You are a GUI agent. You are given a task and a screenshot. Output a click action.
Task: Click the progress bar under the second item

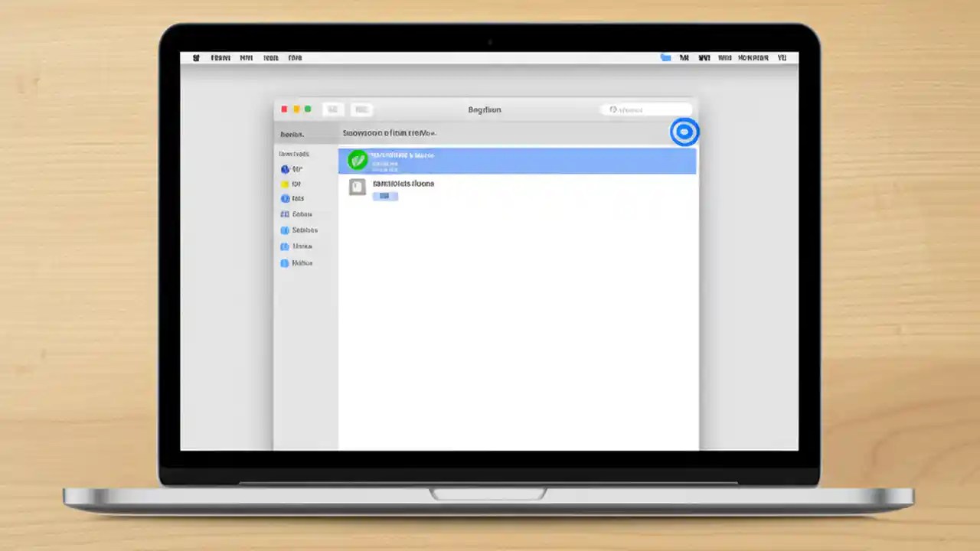tap(385, 196)
